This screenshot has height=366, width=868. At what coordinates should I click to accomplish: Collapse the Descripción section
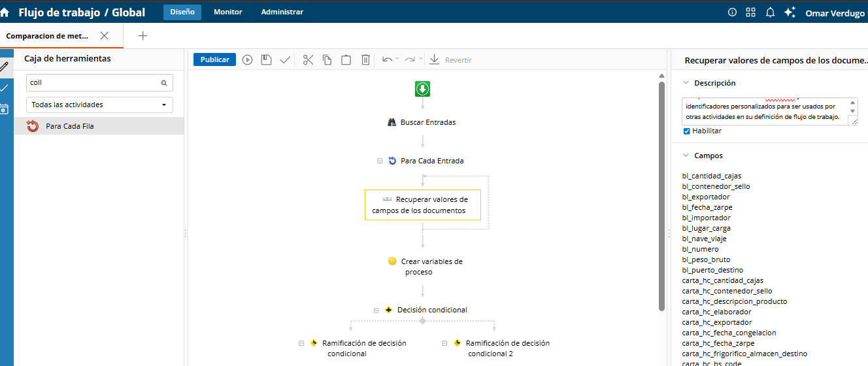click(686, 83)
